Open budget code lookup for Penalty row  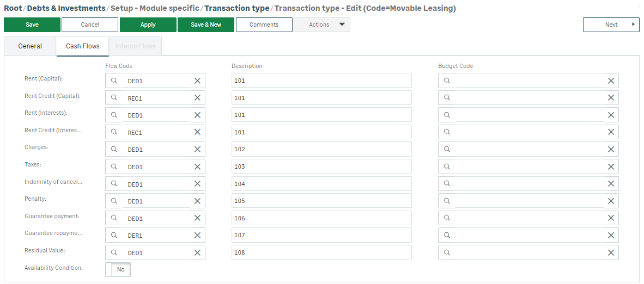(x=447, y=201)
